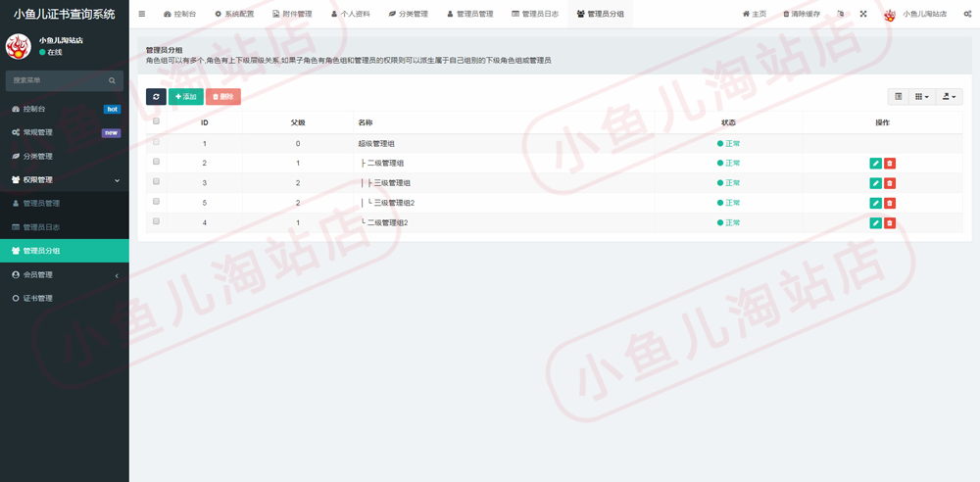Open 管理员日志 in the sidebar

click(x=65, y=227)
